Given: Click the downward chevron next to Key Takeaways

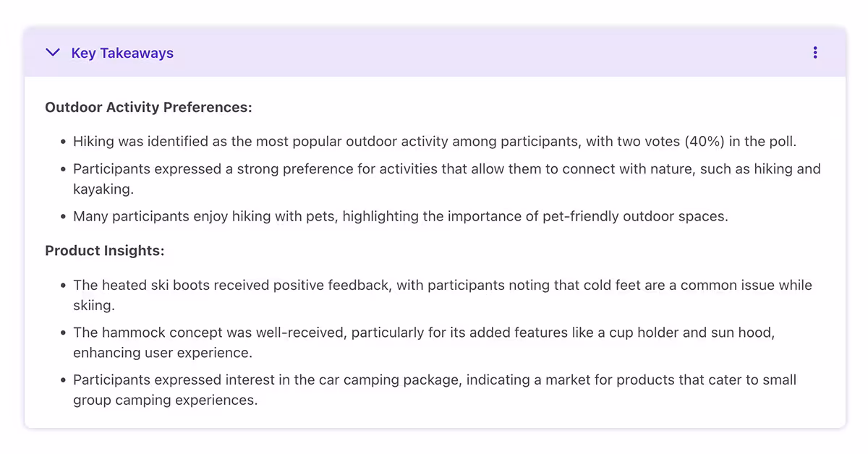Looking at the screenshot, I should point(51,52).
